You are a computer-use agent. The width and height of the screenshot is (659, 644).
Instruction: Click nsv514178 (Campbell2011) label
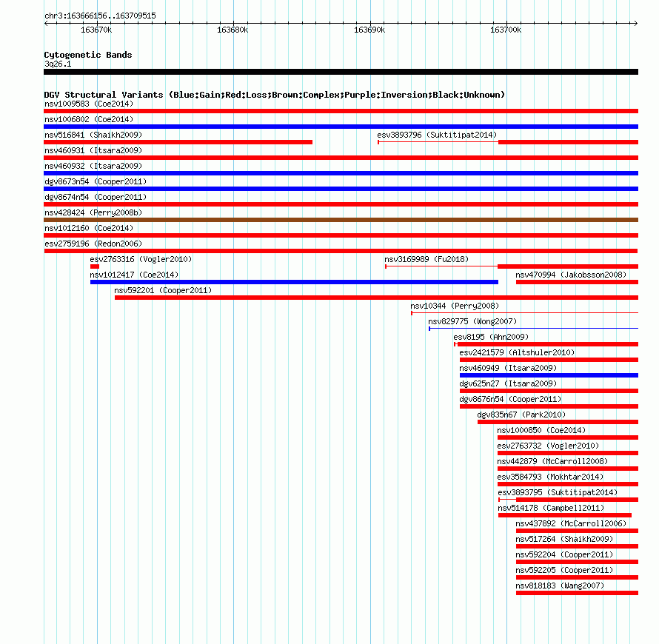pos(551,508)
